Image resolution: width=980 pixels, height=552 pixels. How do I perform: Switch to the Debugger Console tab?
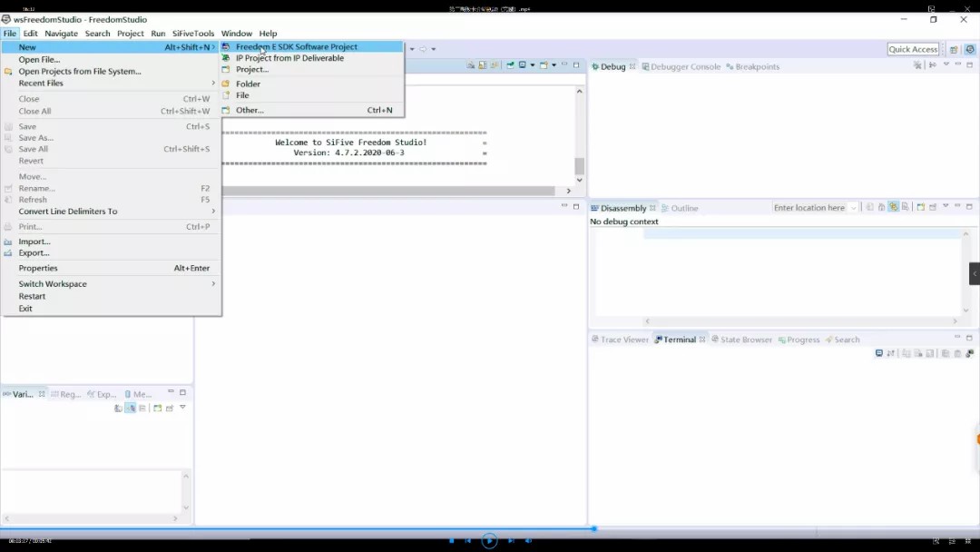pyautogui.click(x=681, y=67)
